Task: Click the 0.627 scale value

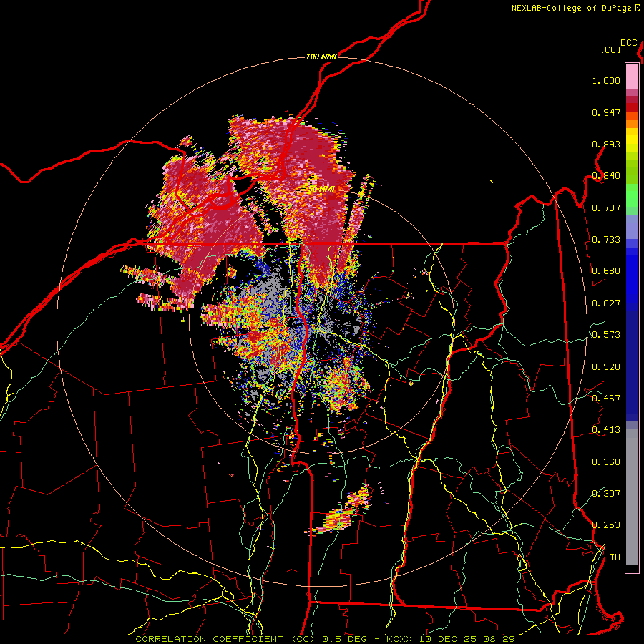Action: coord(606,303)
